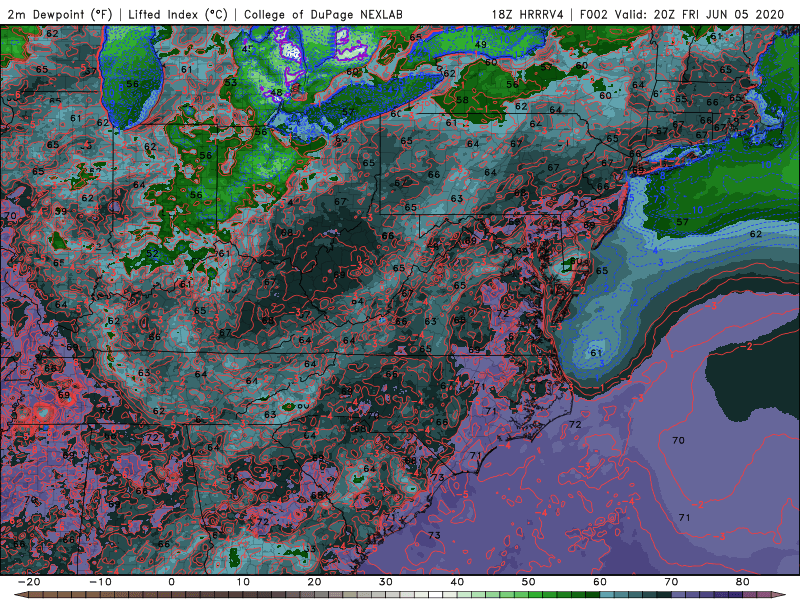
Task: Click the '48' dewpoint value near purple contours
Action: click(x=276, y=93)
